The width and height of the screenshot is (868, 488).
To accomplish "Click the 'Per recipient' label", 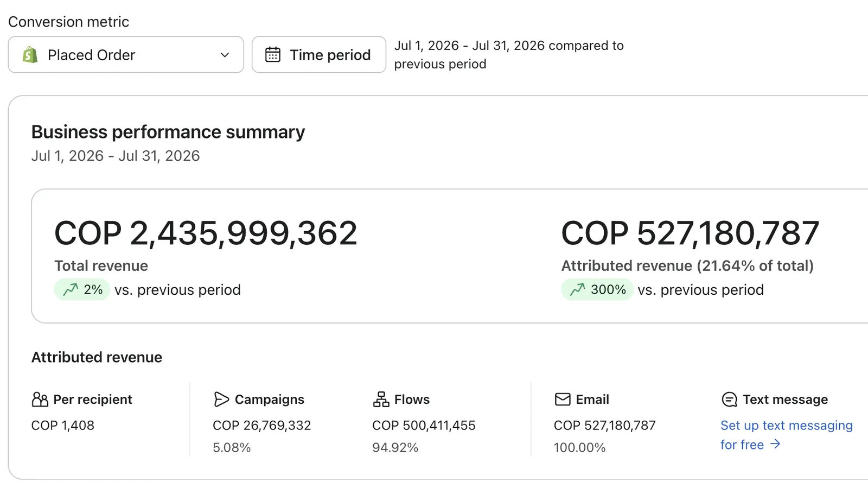I will pos(93,400).
